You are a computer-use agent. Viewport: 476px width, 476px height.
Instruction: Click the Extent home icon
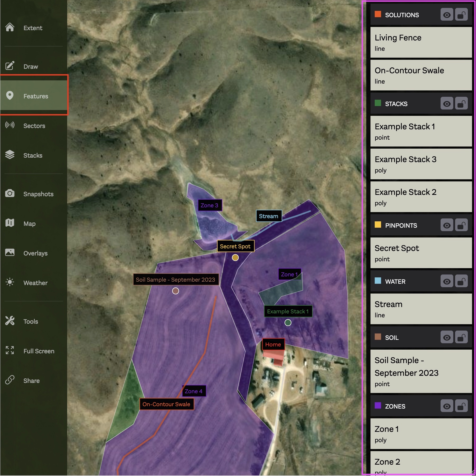point(10,27)
